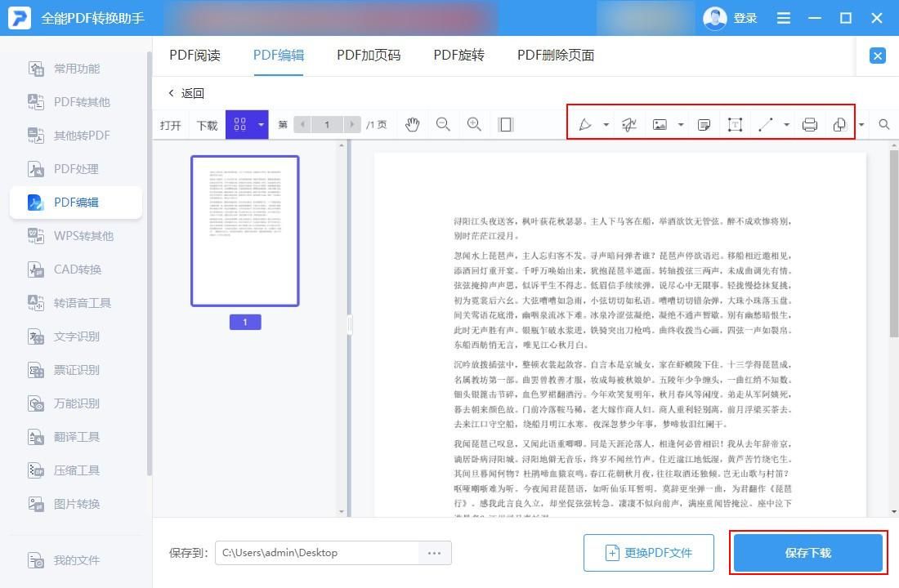
Task: Select the text box tool
Action: click(735, 124)
